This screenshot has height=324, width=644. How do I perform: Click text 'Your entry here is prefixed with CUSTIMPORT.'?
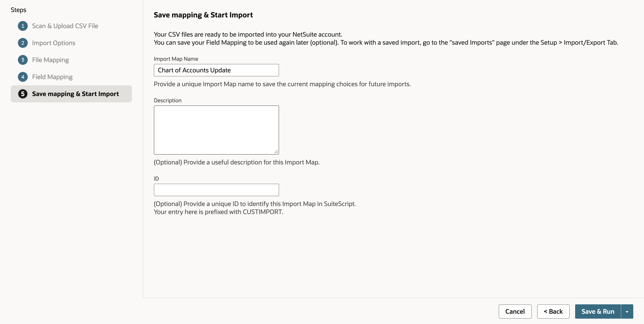(x=218, y=212)
